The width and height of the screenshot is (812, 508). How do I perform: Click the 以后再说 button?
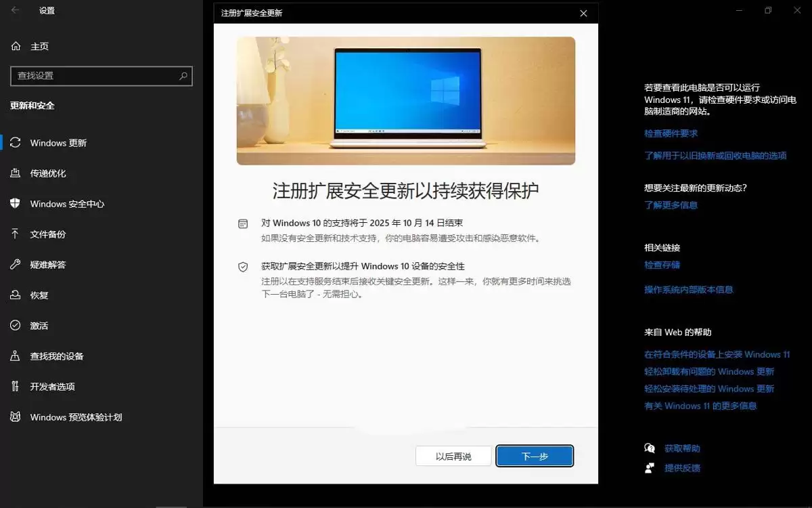[453, 456]
